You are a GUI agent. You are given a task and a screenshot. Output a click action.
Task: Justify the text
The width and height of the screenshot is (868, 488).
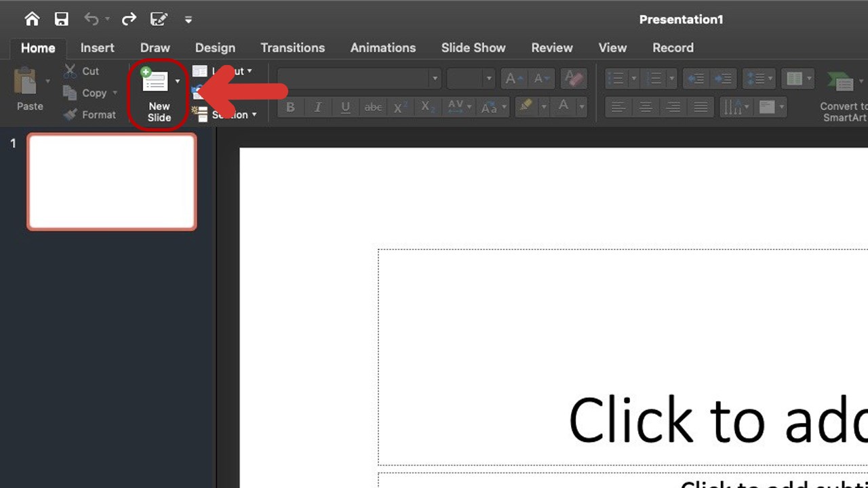coord(701,107)
